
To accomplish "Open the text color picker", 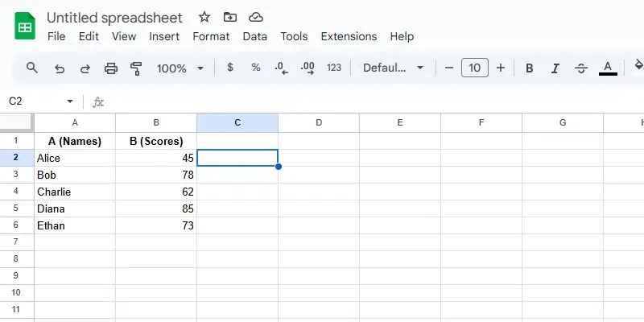I will (x=608, y=68).
